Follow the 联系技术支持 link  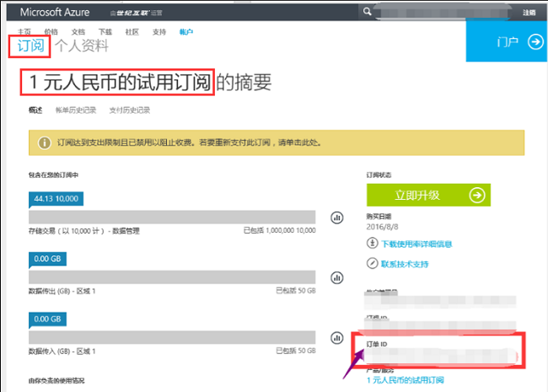tap(405, 264)
